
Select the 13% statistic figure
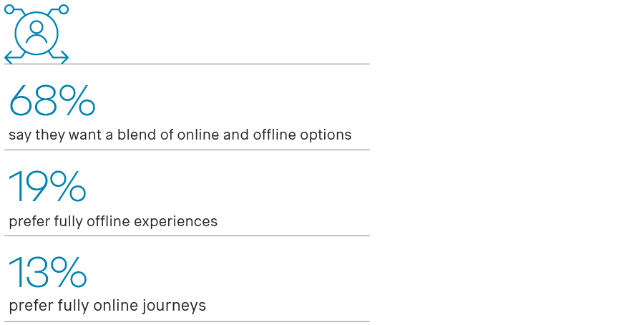47,273
